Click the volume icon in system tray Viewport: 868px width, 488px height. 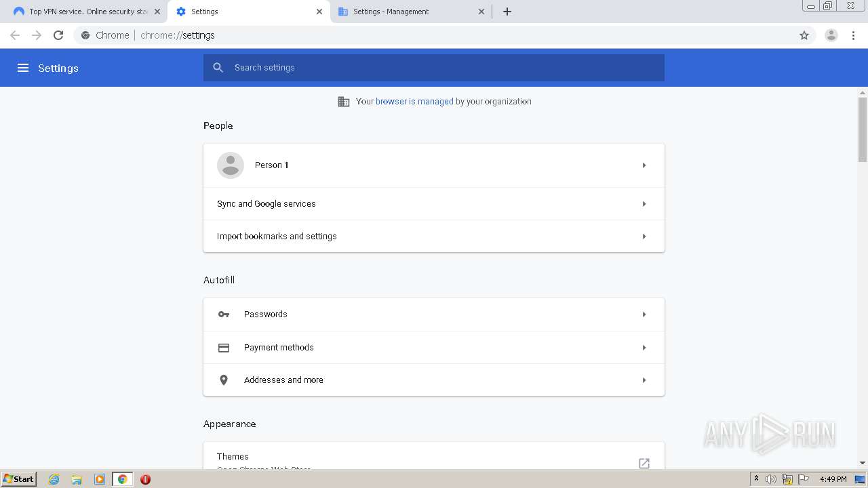click(x=771, y=479)
